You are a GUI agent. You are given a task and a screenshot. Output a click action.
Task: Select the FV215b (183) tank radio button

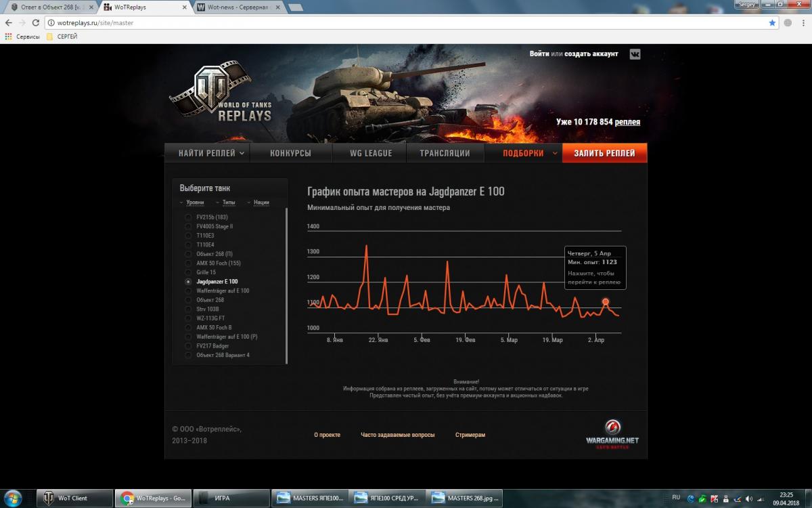(188, 217)
